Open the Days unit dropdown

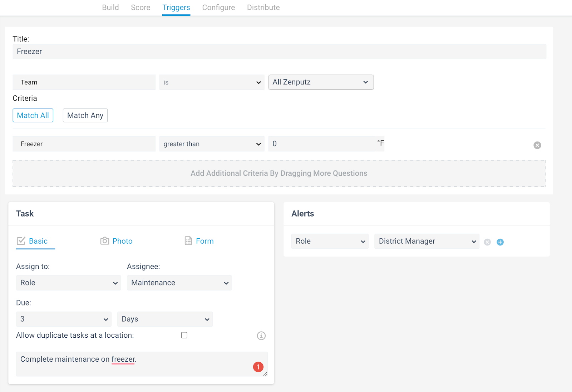165,319
